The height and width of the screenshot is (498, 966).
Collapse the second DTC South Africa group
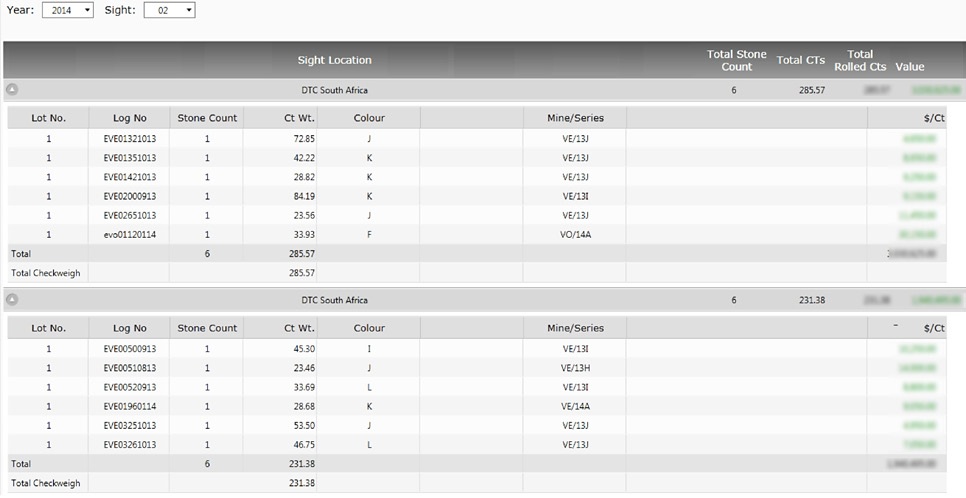pos(13,300)
